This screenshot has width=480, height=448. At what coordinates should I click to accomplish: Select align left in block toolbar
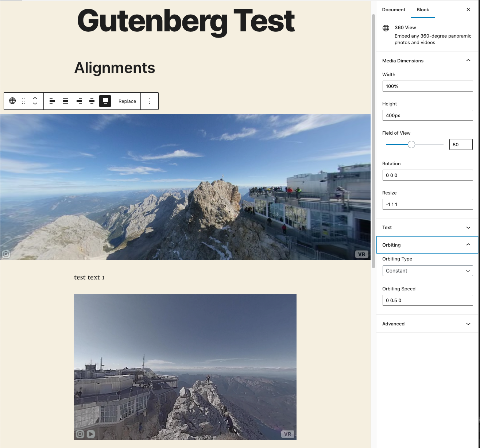point(52,101)
